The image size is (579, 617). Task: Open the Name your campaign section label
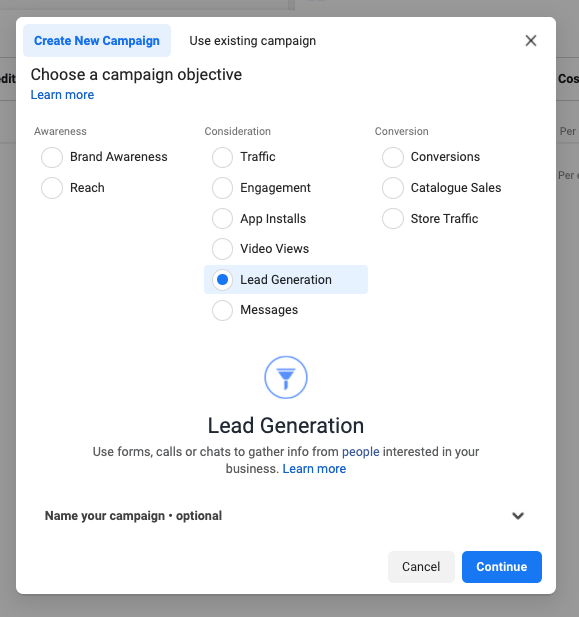[x=133, y=515]
